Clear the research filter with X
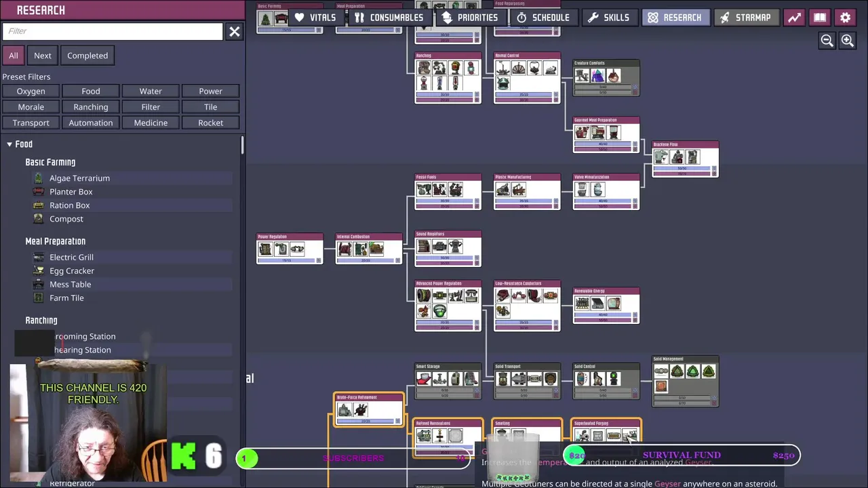 [x=234, y=31]
